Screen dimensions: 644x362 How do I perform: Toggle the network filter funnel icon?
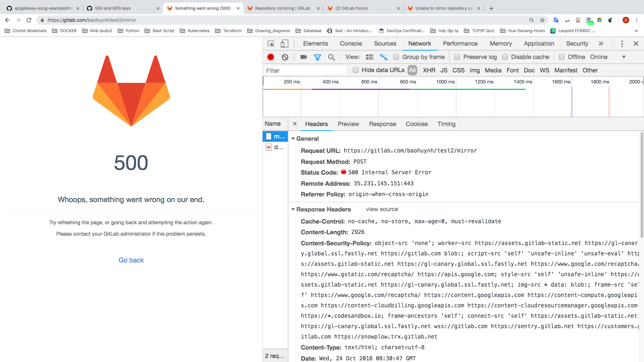pyautogui.click(x=317, y=57)
